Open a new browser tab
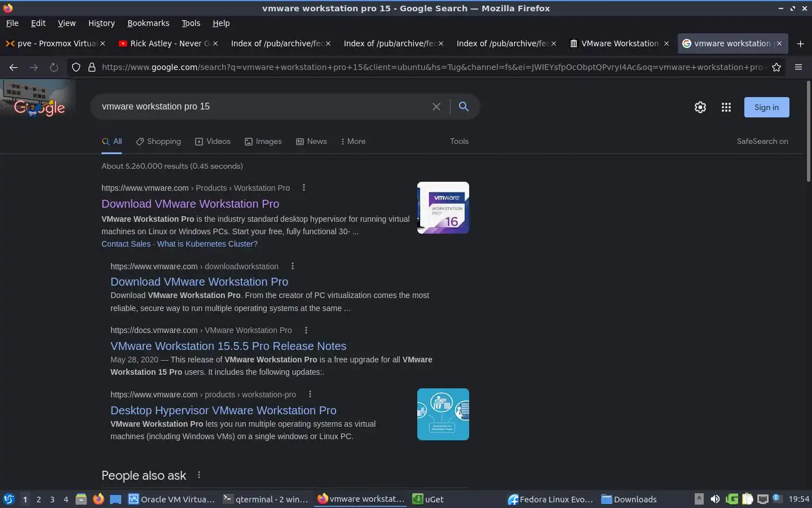Image resolution: width=812 pixels, height=508 pixels. (x=800, y=43)
